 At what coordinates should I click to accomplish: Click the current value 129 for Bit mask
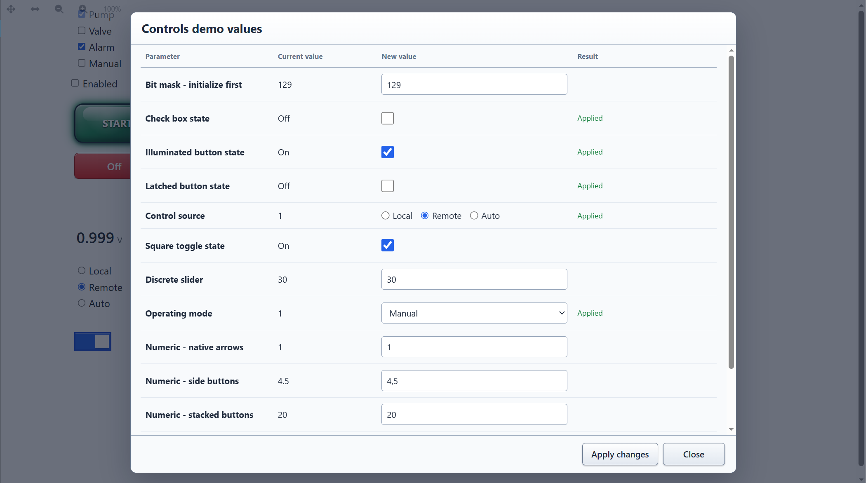point(285,84)
